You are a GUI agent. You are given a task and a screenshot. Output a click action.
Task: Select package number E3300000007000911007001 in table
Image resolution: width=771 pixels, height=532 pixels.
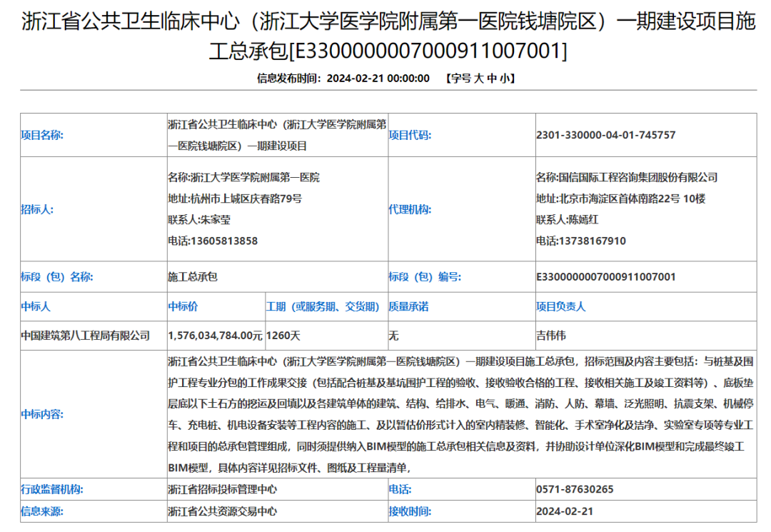(x=606, y=277)
